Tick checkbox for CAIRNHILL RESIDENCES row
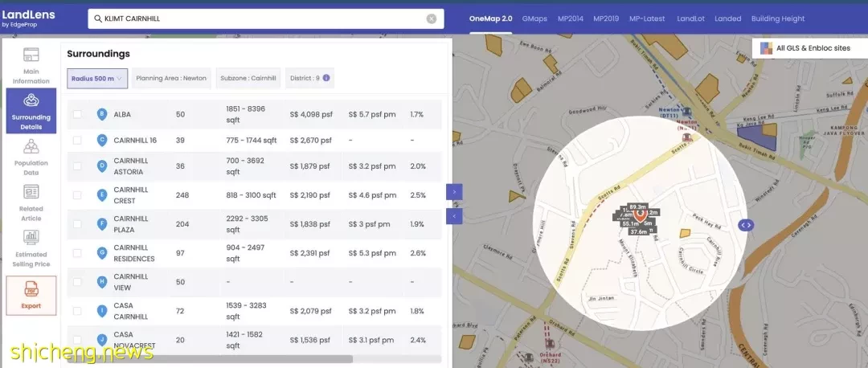The width and height of the screenshot is (868, 368). coord(77,253)
